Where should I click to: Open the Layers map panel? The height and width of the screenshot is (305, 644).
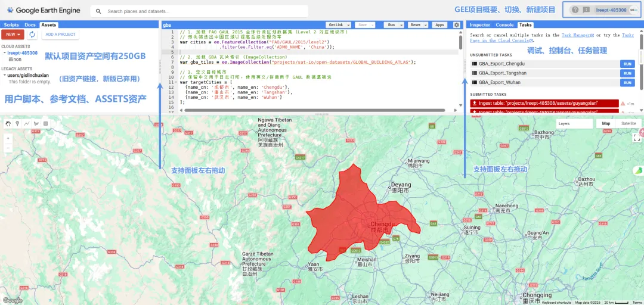click(574, 123)
